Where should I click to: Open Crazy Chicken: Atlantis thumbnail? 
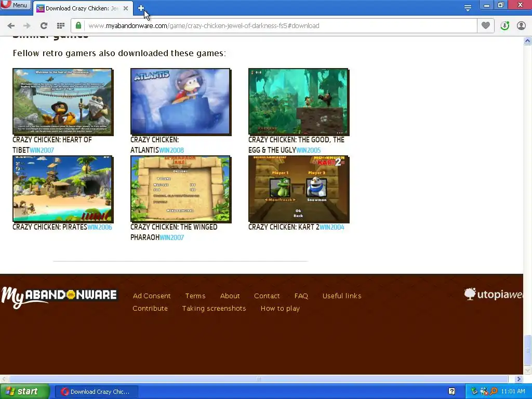point(181,102)
